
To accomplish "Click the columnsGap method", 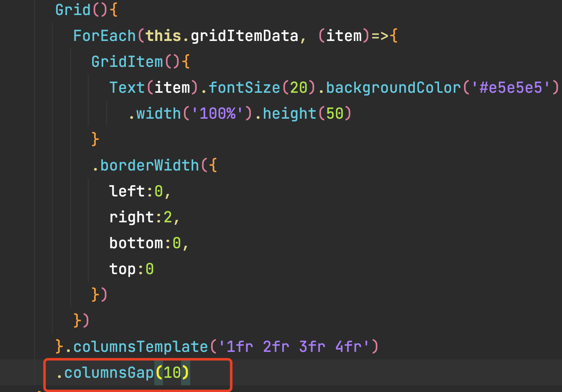I will coord(109,372).
